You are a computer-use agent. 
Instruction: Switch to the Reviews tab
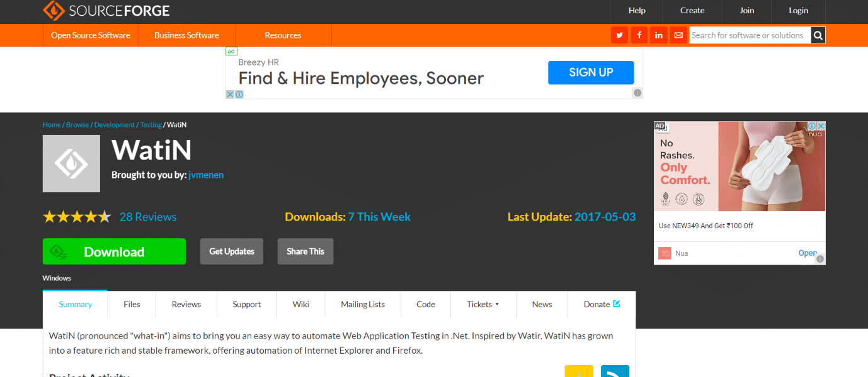tap(186, 304)
